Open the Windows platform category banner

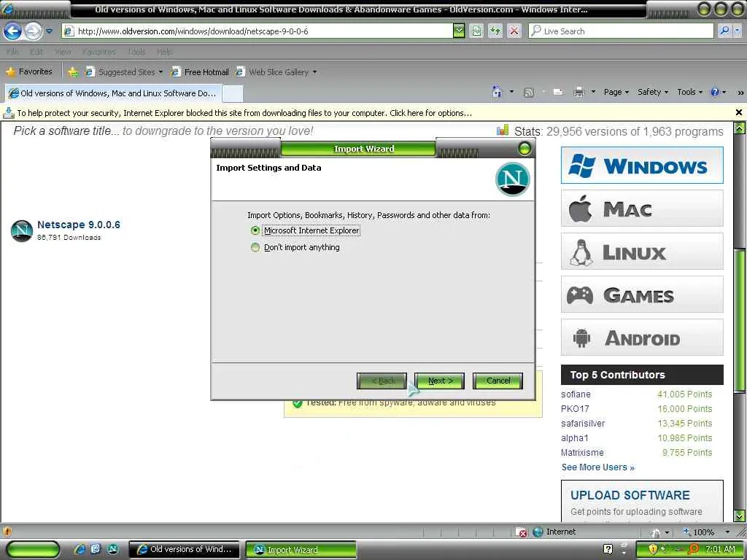(642, 166)
